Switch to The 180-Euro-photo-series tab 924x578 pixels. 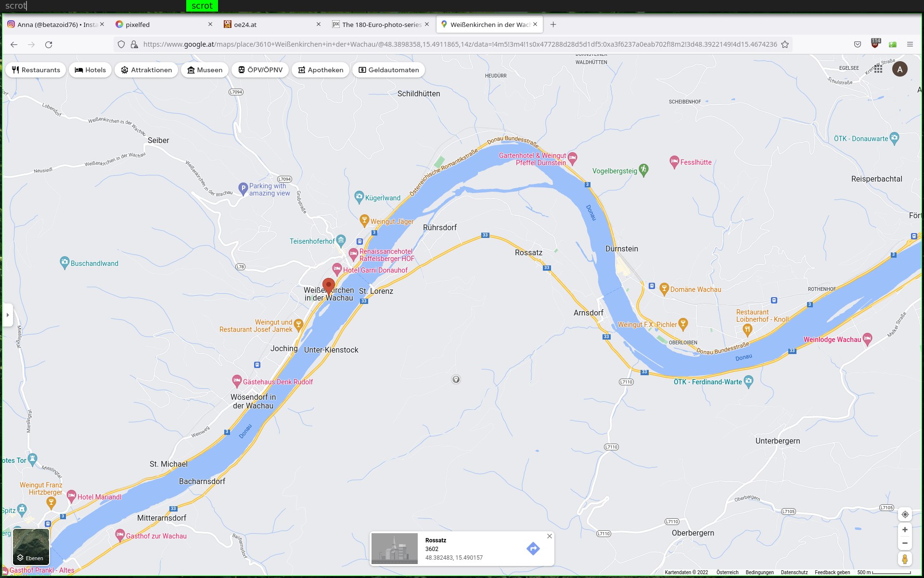(x=380, y=25)
